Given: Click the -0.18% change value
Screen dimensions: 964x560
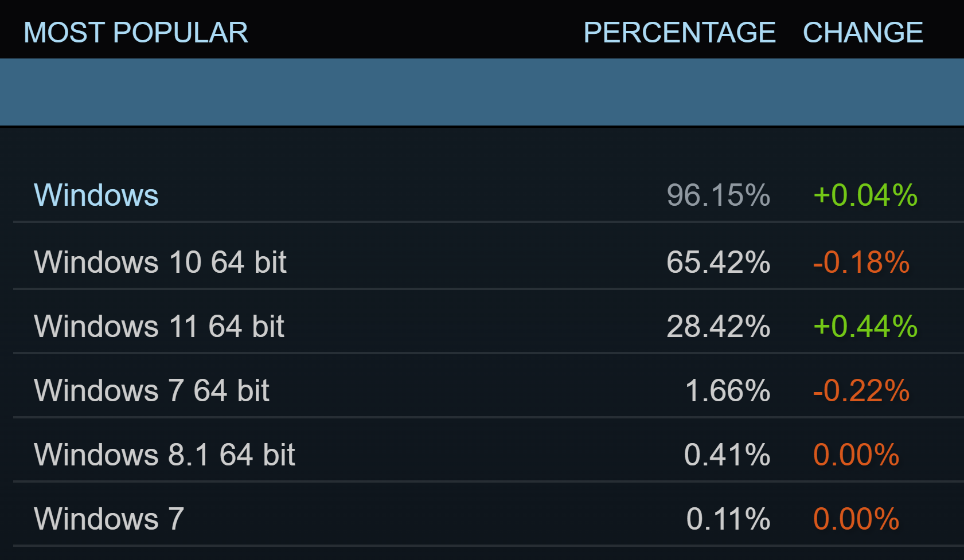Looking at the screenshot, I should tap(861, 262).
